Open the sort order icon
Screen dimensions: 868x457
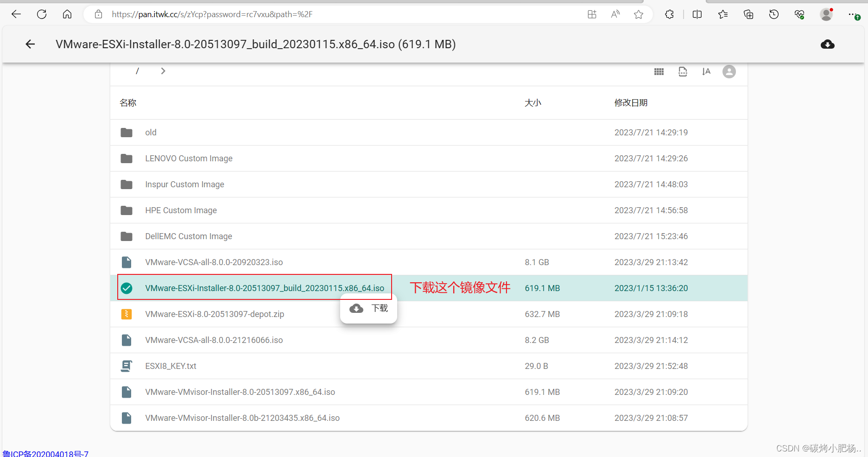tap(706, 71)
